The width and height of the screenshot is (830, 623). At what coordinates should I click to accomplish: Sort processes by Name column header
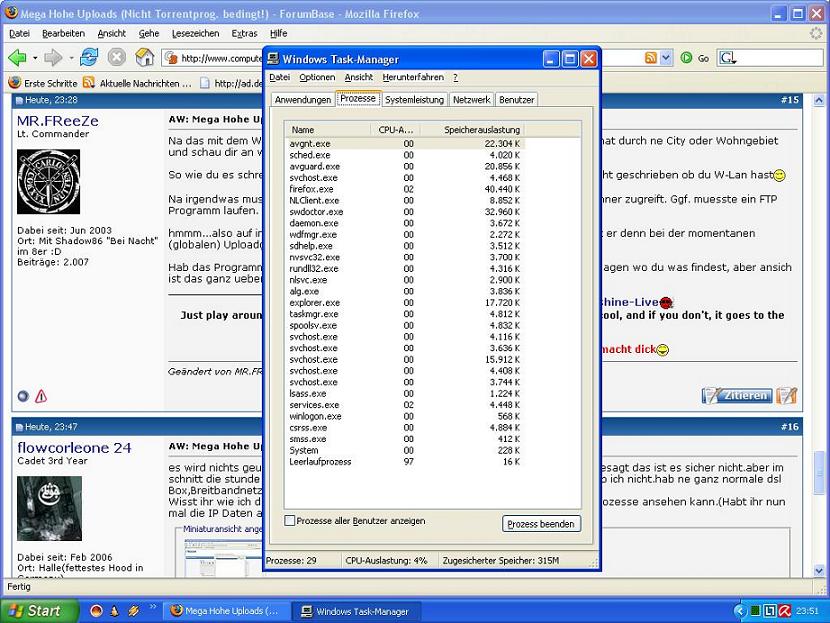click(x=327, y=130)
